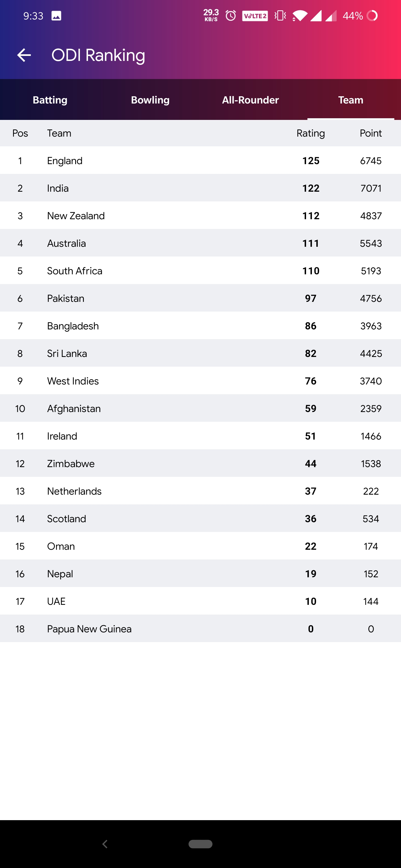Tap the Rating column header

point(310,134)
